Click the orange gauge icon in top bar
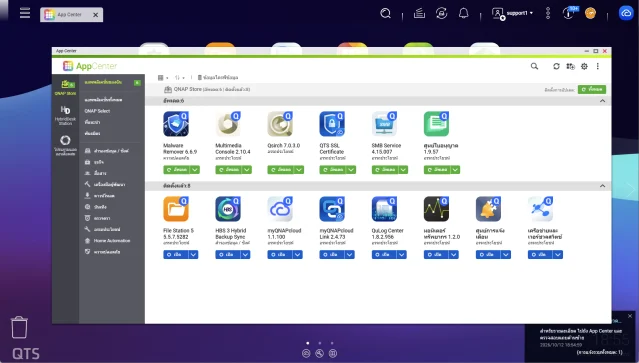 click(590, 13)
